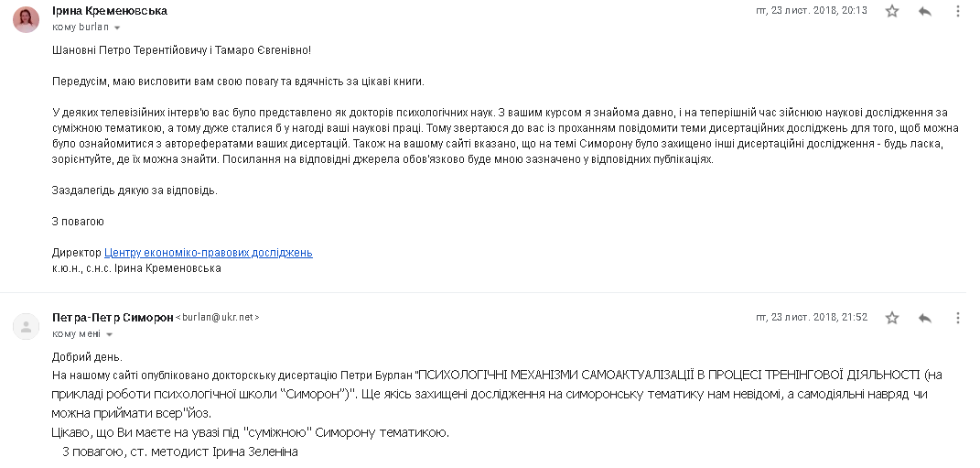This screenshot has height=468, width=980.
Task: Expand recipient details under 'кому мені'
Action: click(110, 334)
